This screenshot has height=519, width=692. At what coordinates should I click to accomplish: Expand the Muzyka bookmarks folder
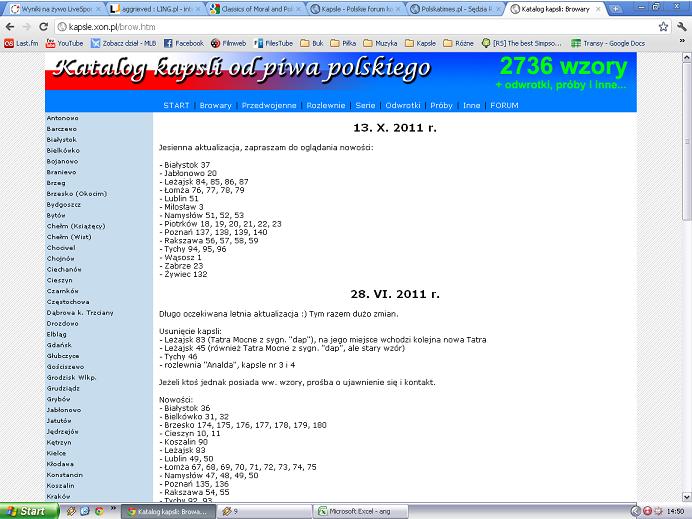click(379, 43)
